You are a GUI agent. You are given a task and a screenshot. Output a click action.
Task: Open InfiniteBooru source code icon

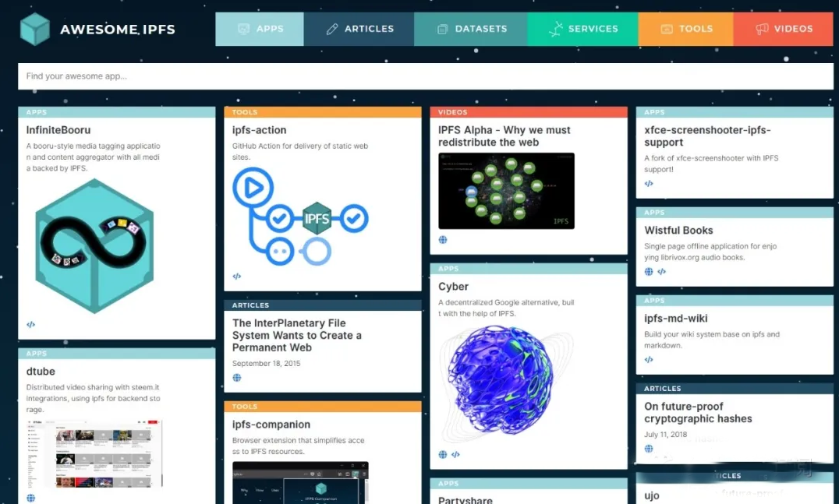click(x=30, y=324)
